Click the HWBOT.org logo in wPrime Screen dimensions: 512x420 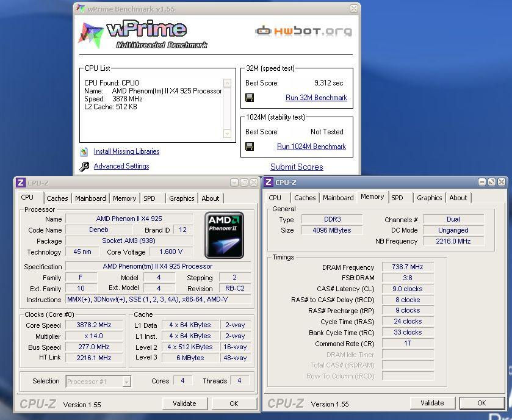coord(304,31)
